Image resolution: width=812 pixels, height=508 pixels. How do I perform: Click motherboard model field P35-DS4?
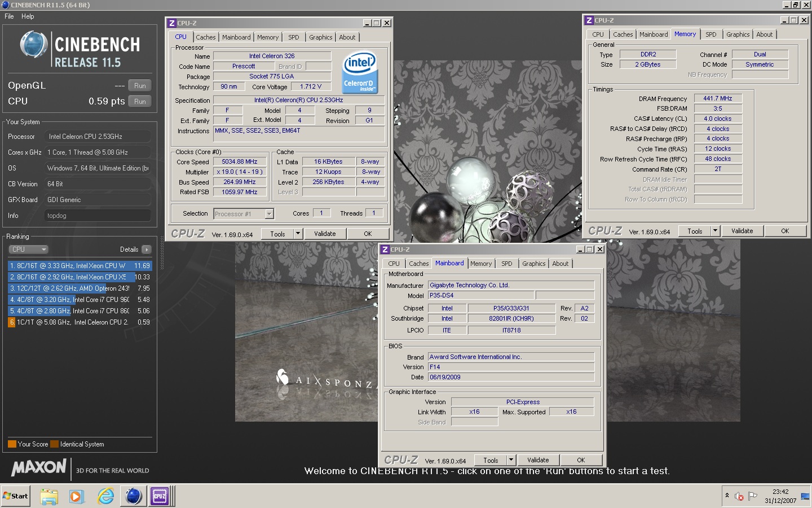pos(480,295)
